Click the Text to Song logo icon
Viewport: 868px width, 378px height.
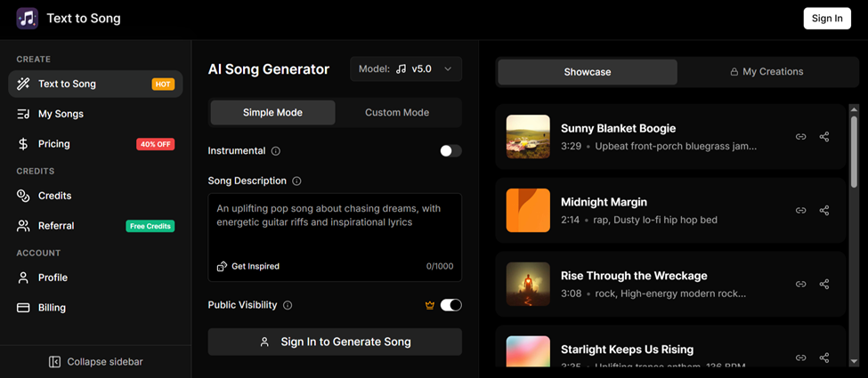point(28,18)
